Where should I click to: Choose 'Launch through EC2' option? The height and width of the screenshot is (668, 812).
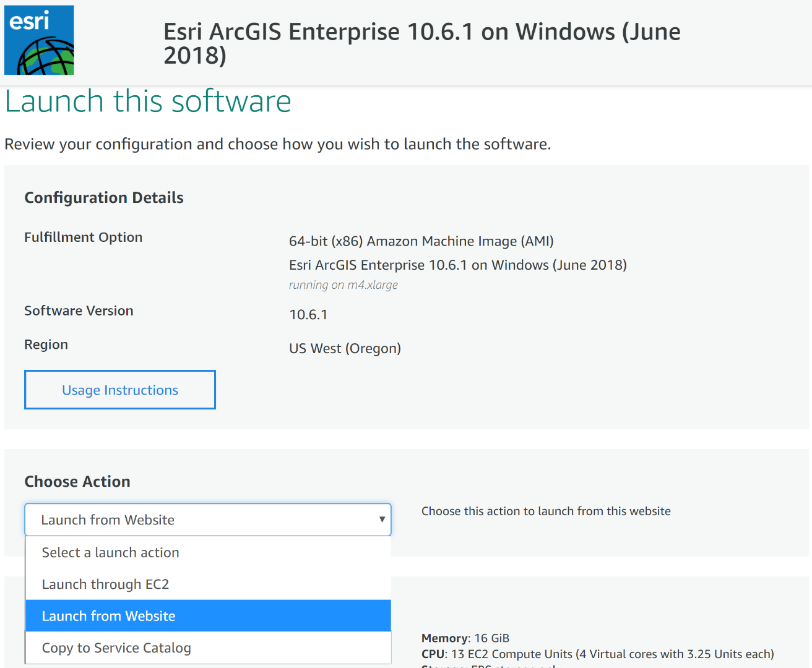(x=208, y=584)
